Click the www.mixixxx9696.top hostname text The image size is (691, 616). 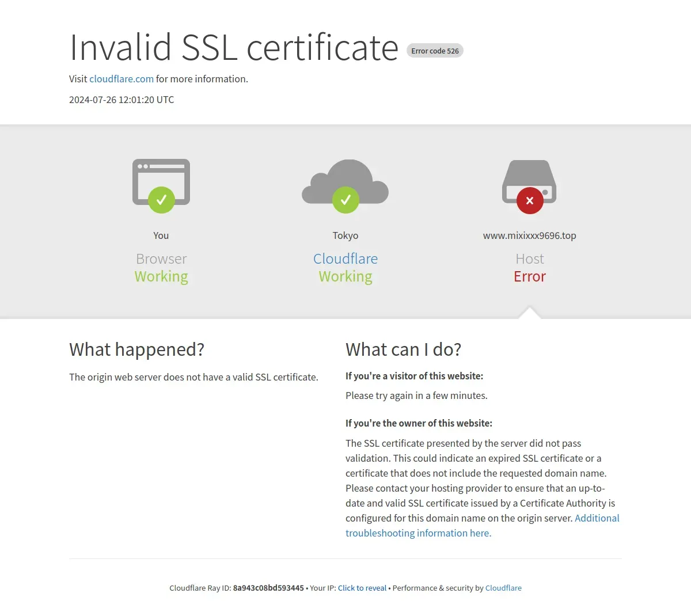(530, 235)
